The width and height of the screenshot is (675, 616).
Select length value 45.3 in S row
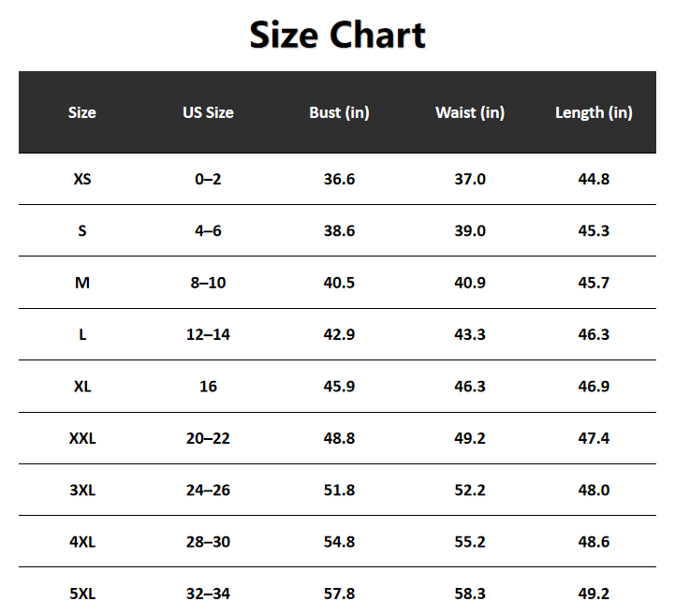click(594, 230)
